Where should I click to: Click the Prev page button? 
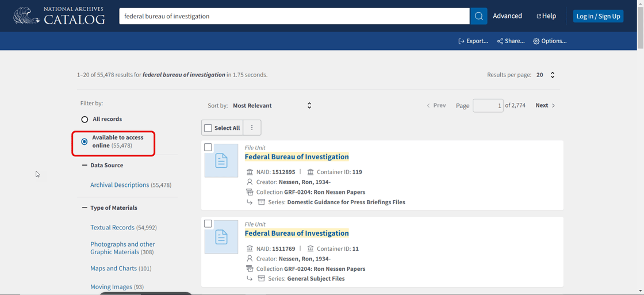pos(436,106)
